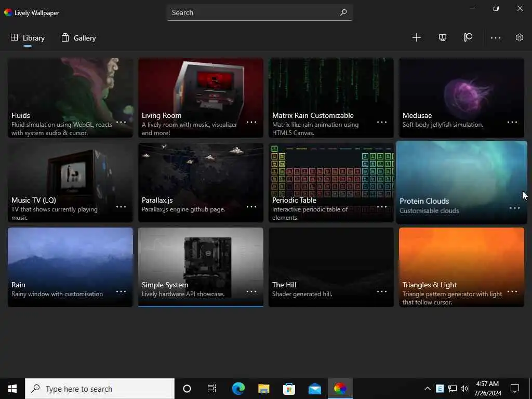This screenshot has height=399, width=532.
Task: Open options for The Hill wallpaper
Action: click(382, 291)
